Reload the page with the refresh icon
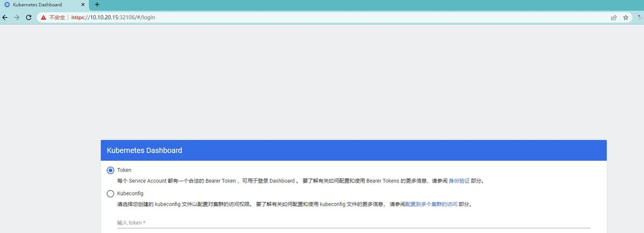Screen dimensions: 644x233 (x=29, y=17)
